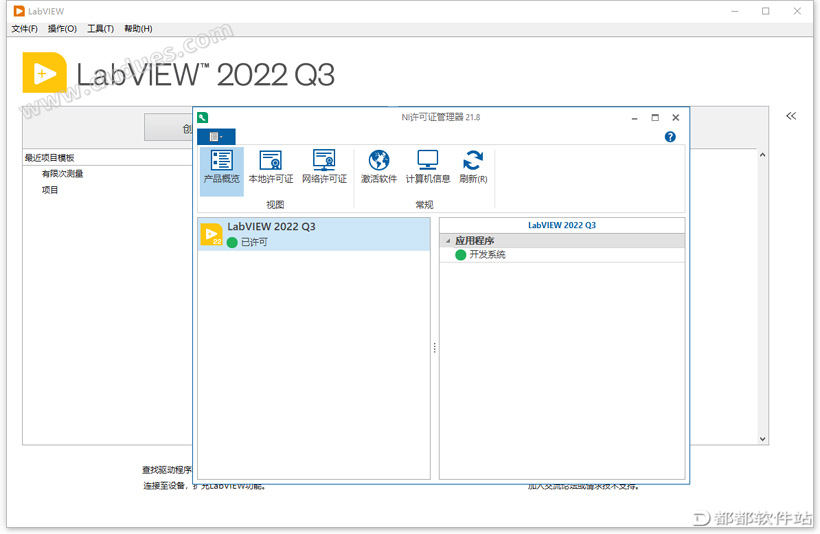Viewport: 820px width, 534px height.
Task: Click the green License Manager app icon in title bar
Action: 203,118
